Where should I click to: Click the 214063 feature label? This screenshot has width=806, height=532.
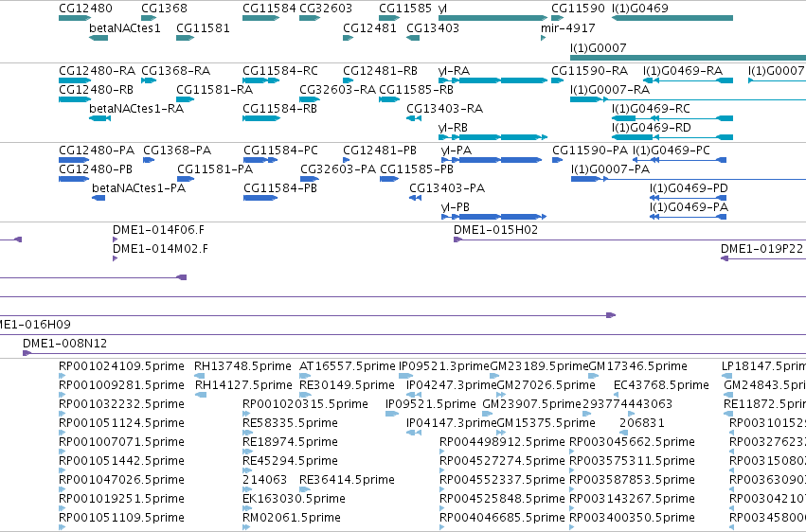tap(265, 480)
